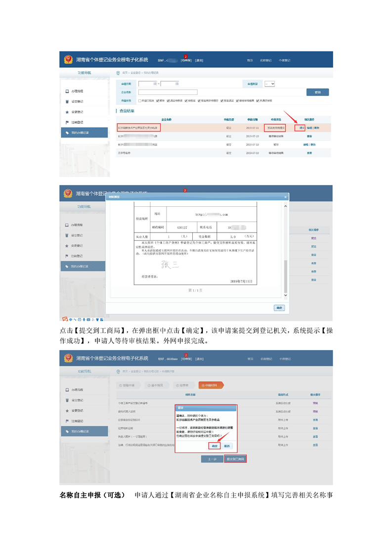This screenshot has width=392, height=555.
Task: Click police badge logo in top screenshot header
Action: pos(68,60)
